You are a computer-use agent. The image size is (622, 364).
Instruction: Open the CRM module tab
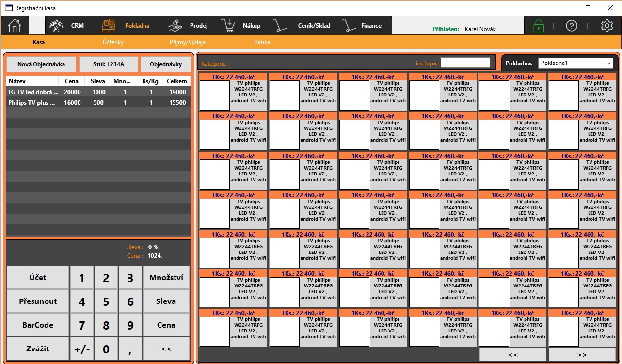[78, 26]
